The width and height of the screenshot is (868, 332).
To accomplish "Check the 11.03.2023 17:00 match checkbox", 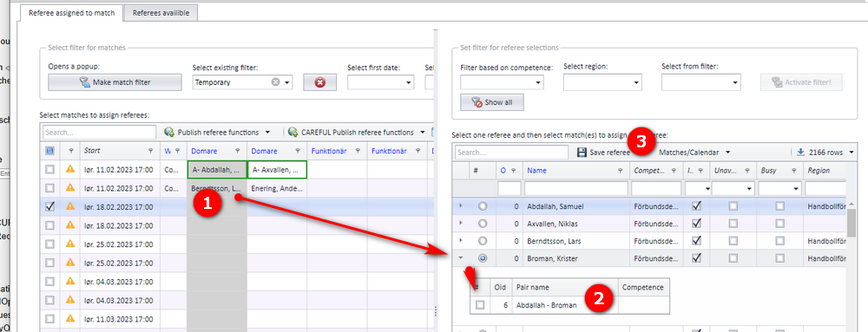I will pos(49,319).
